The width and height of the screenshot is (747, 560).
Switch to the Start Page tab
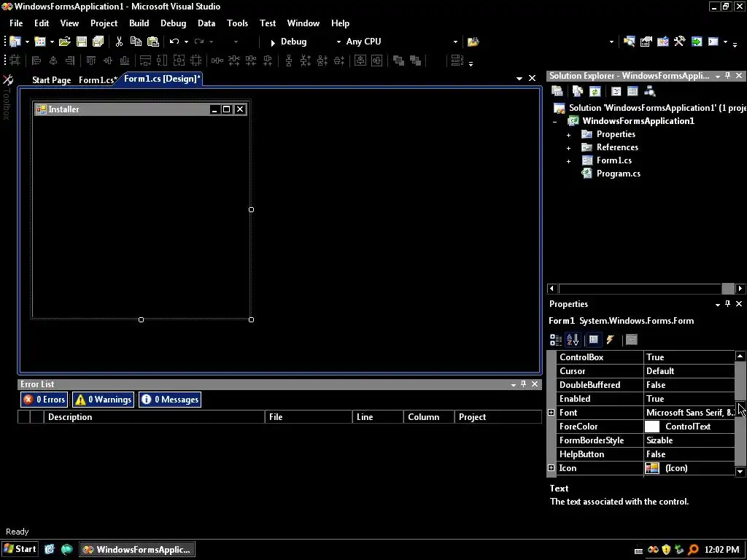click(x=52, y=80)
